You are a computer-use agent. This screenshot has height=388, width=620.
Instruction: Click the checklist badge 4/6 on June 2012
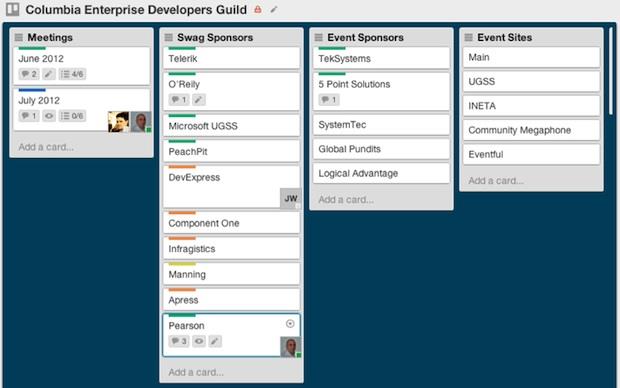tap(72, 74)
